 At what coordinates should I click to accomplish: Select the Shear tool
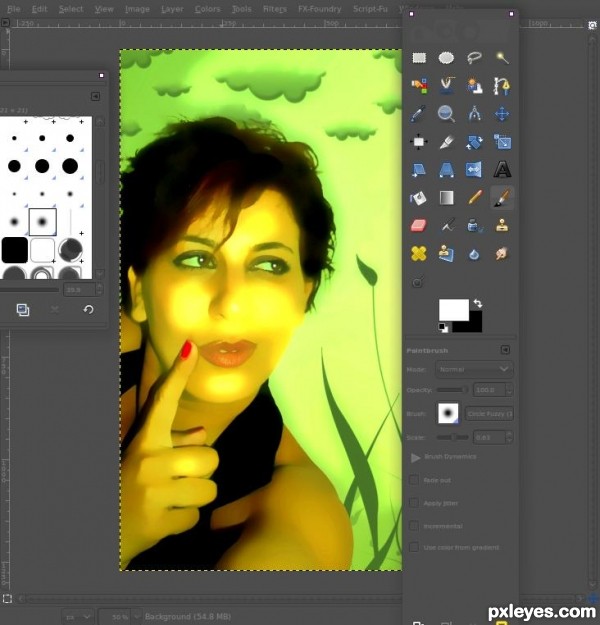419,170
